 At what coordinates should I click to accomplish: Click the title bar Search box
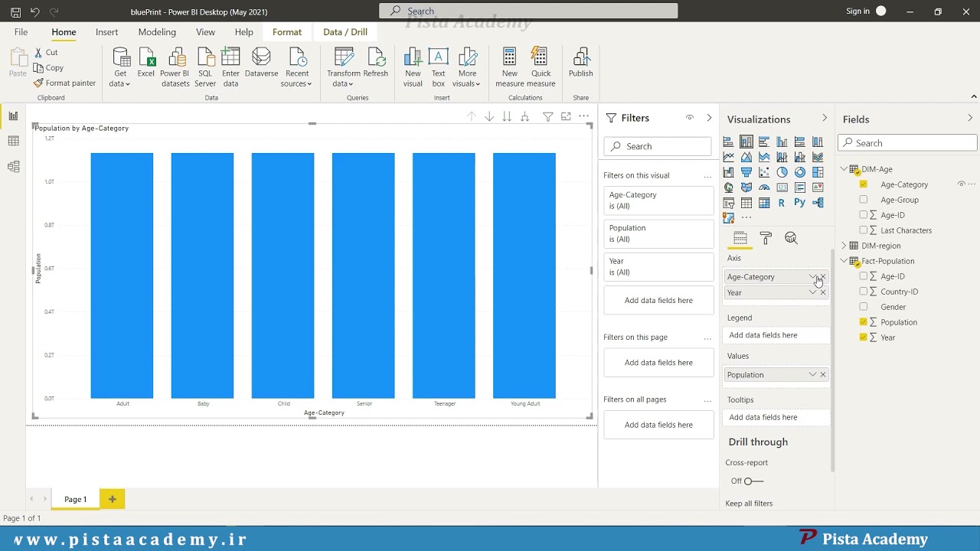point(528,11)
